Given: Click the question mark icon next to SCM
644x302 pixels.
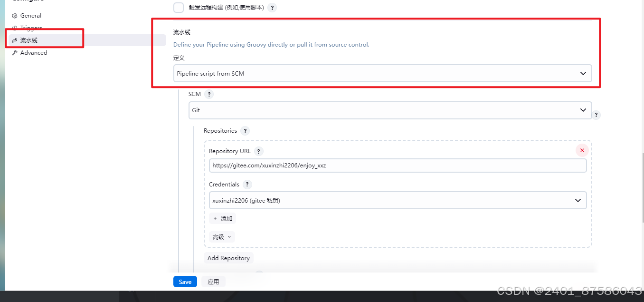Looking at the screenshot, I should coord(210,94).
